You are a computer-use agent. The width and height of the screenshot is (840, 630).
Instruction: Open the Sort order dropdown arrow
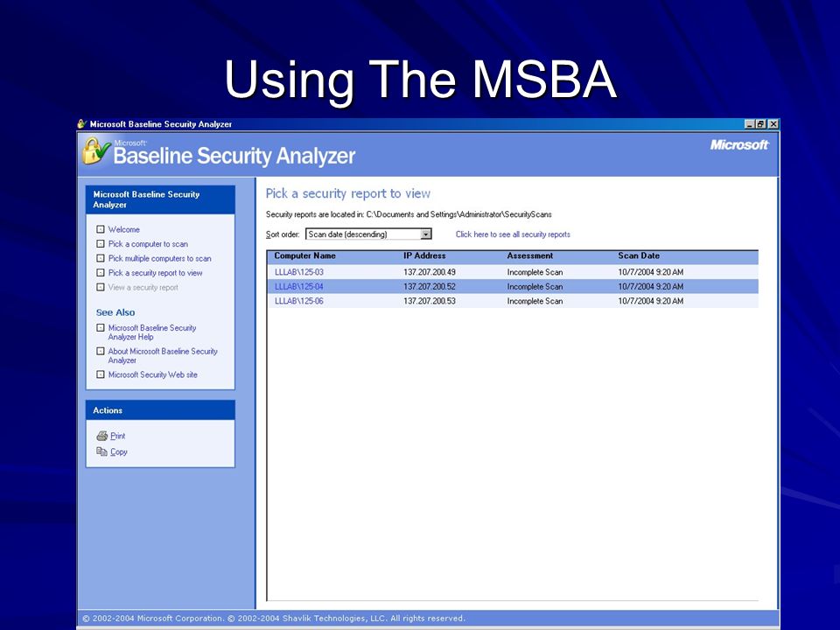tap(425, 234)
